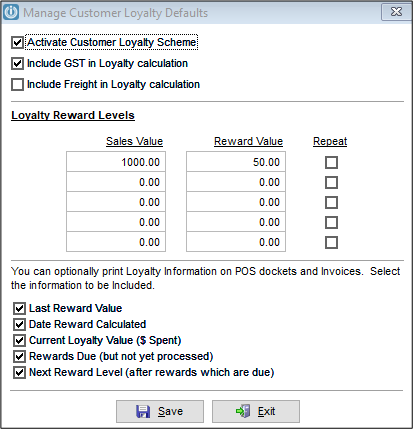Toggle Next Reward Level checkbox
413x429 pixels.
(x=19, y=373)
